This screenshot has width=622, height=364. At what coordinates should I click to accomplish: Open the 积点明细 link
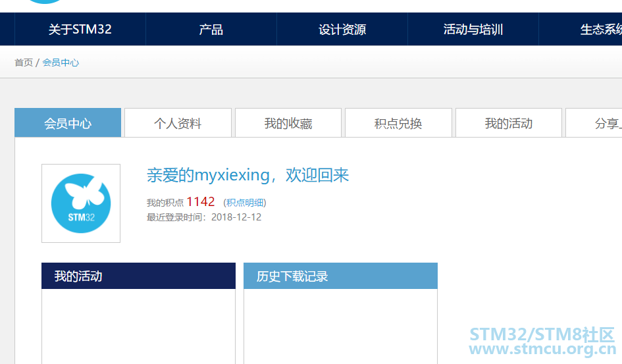coord(245,203)
